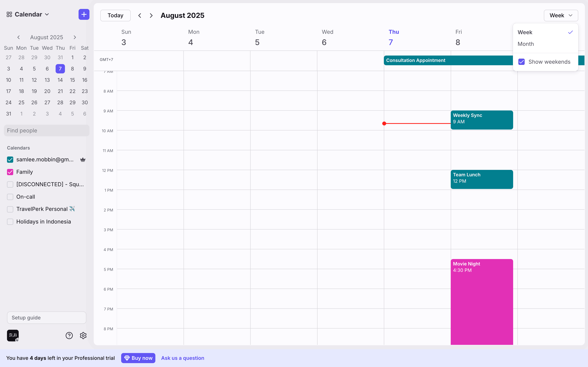Image resolution: width=588 pixels, height=367 pixels.
Task: Select Month view from the menu
Action: click(x=526, y=44)
